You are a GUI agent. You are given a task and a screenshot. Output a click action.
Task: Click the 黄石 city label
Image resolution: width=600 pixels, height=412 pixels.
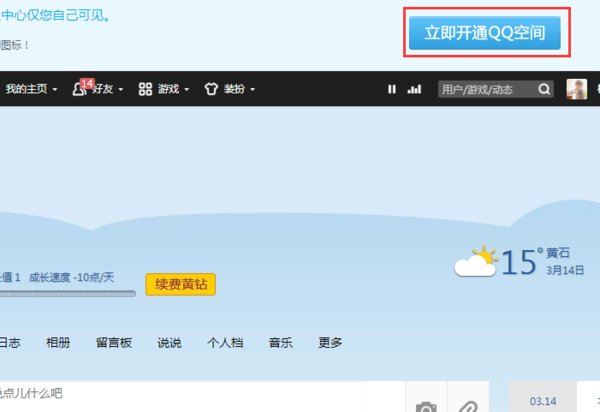click(558, 253)
